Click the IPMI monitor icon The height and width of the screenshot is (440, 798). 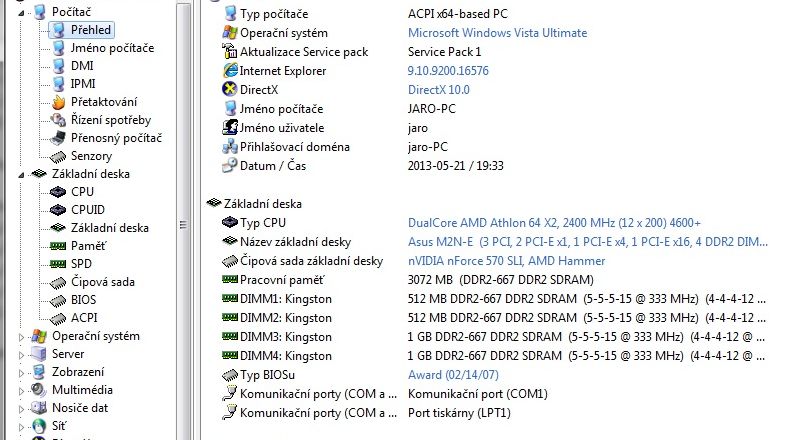point(59,83)
